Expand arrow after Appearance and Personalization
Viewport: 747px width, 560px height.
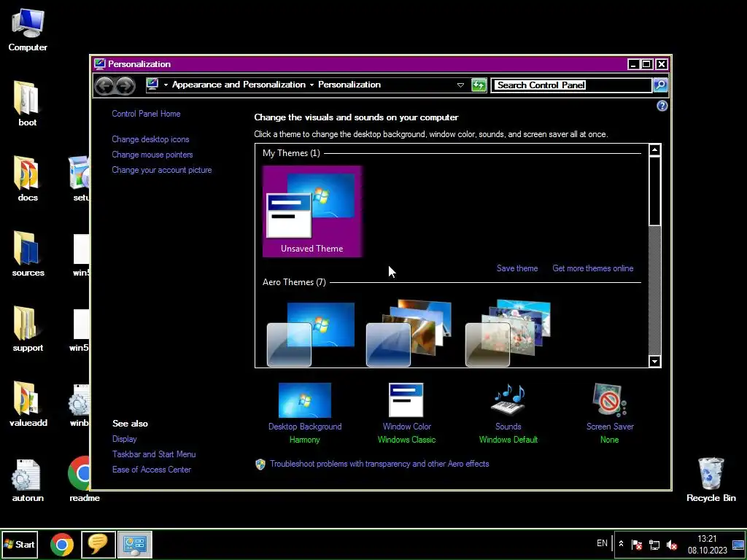[x=311, y=85]
